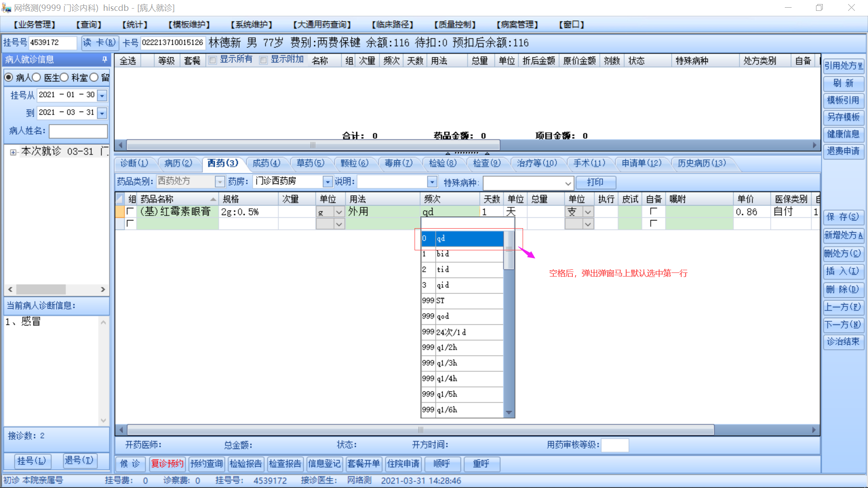Viewport: 868px width, 488px height.
Task: Click right arrow of bottom grid scrollbar
Action: 814,430
